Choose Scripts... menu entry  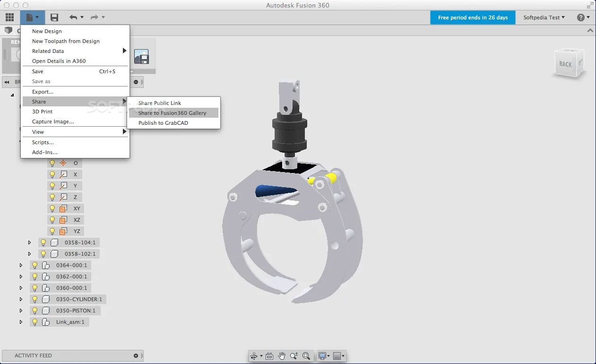pyautogui.click(x=75, y=142)
